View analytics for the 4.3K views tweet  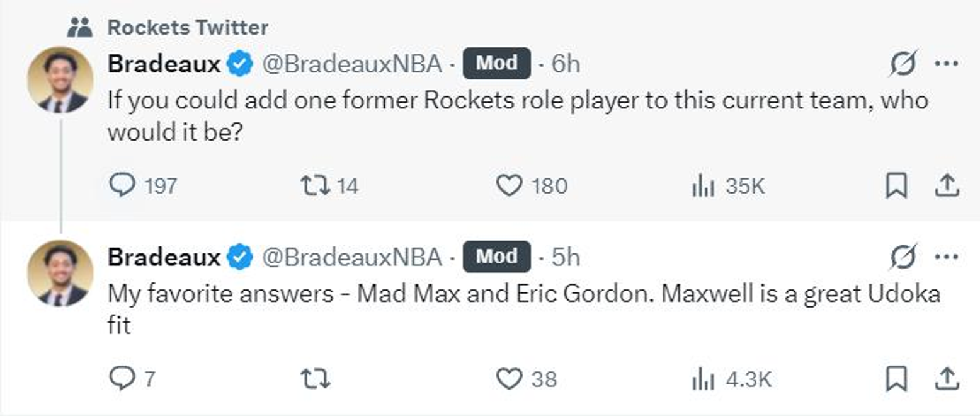703,379
